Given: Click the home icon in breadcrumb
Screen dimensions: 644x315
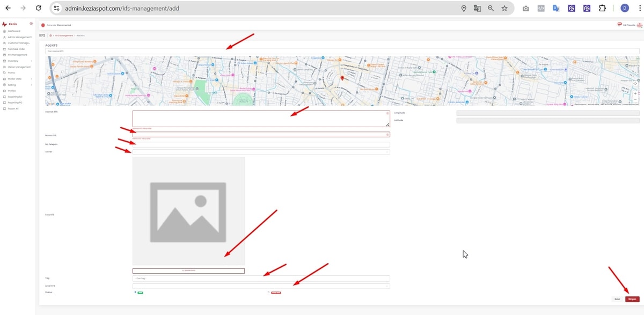Looking at the screenshot, I should coord(50,35).
